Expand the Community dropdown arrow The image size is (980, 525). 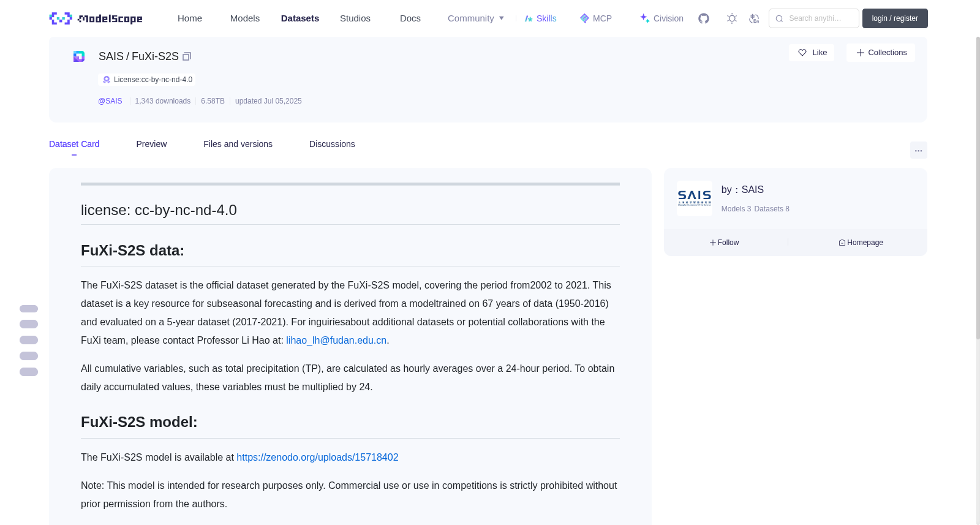coord(502,18)
